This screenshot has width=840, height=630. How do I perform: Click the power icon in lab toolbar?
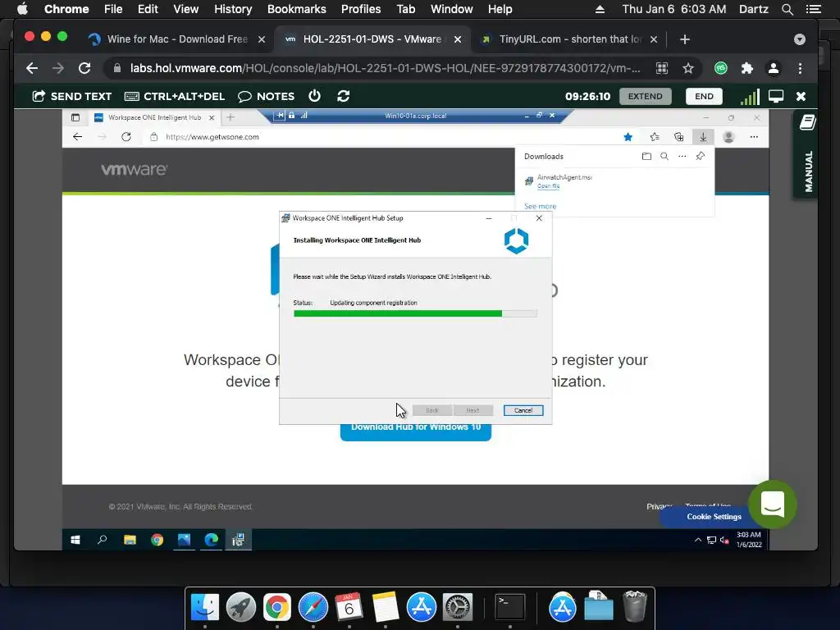click(x=314, y=96)
